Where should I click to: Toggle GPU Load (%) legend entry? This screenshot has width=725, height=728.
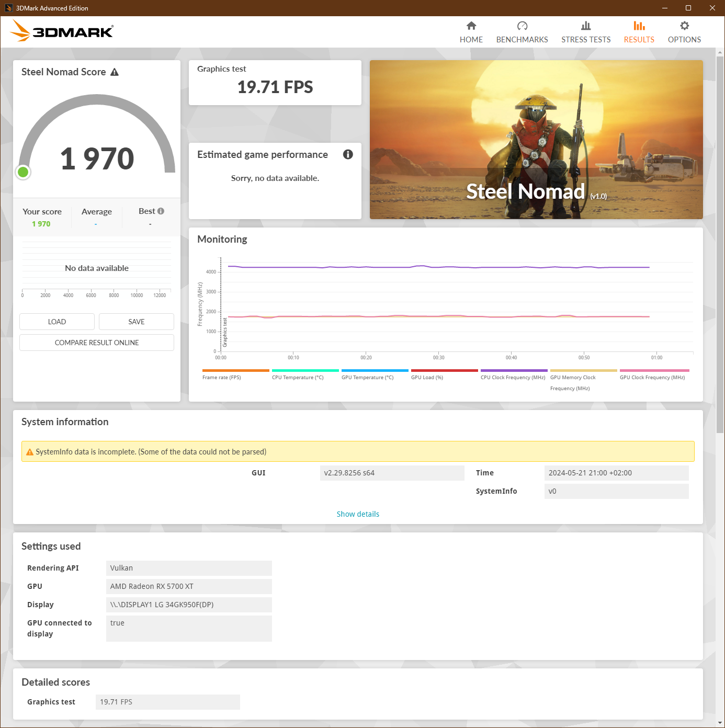tap(444, 374)
